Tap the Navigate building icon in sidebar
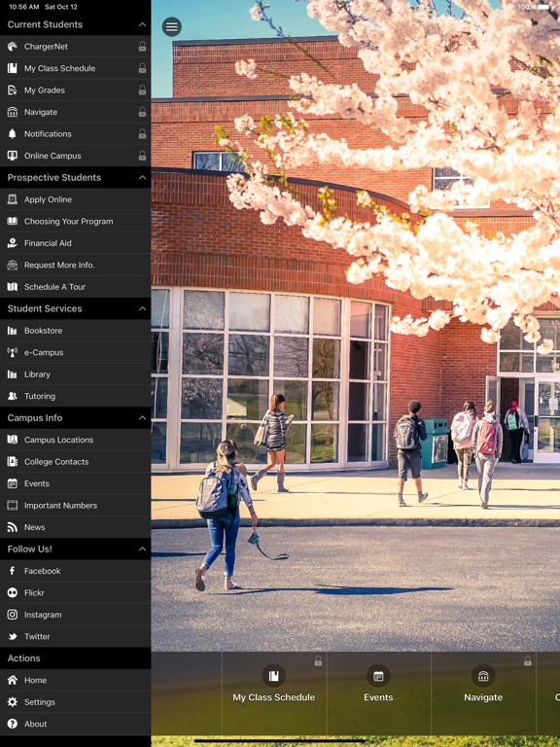Screen dimensions: 560x747 (13, 112)
